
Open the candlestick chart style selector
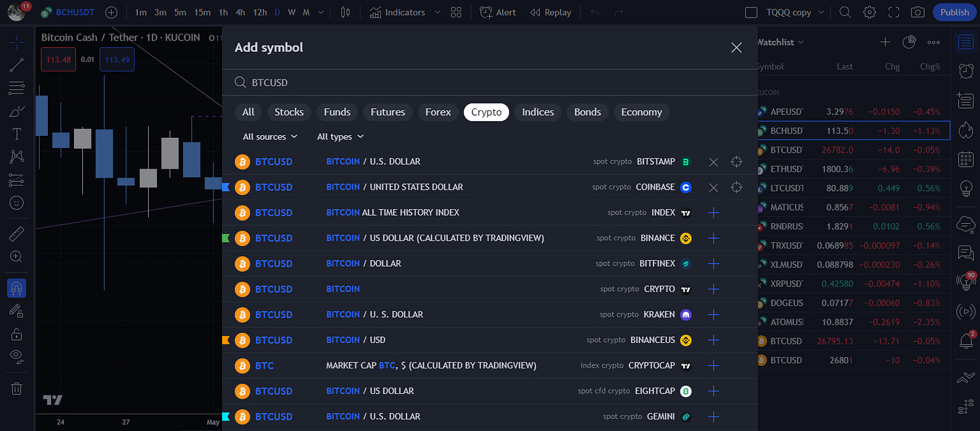345,12
